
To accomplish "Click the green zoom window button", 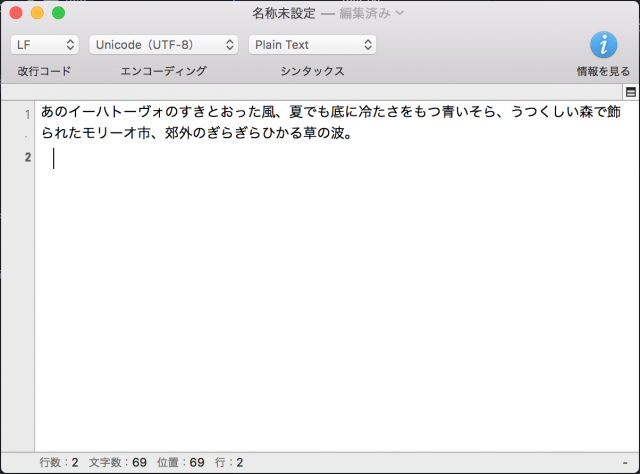I will (58, 14).
